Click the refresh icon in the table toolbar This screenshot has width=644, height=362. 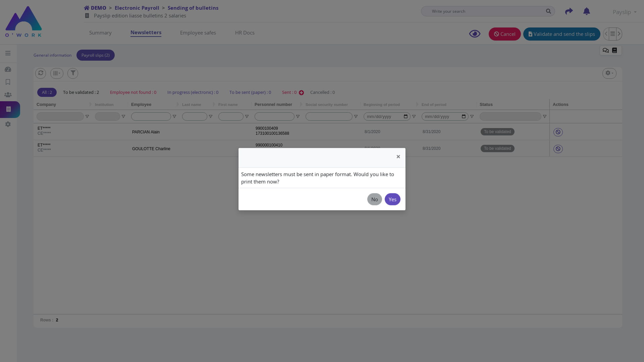[x=41, y=73]
